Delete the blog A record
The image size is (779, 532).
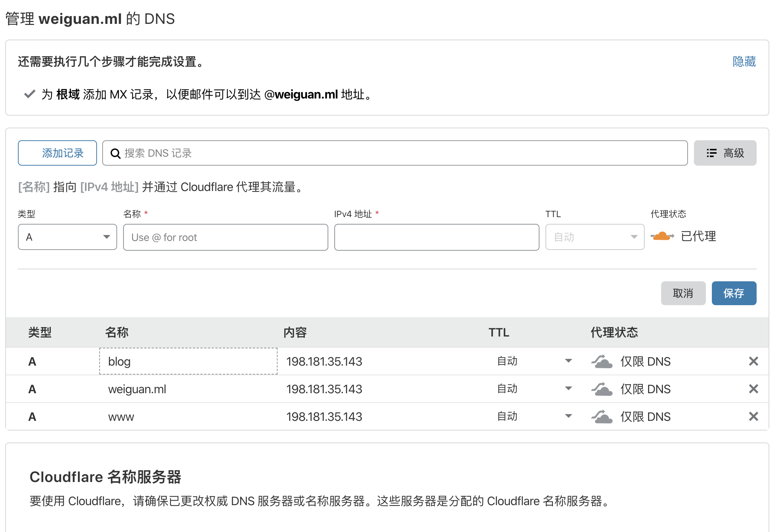point(753,361)
